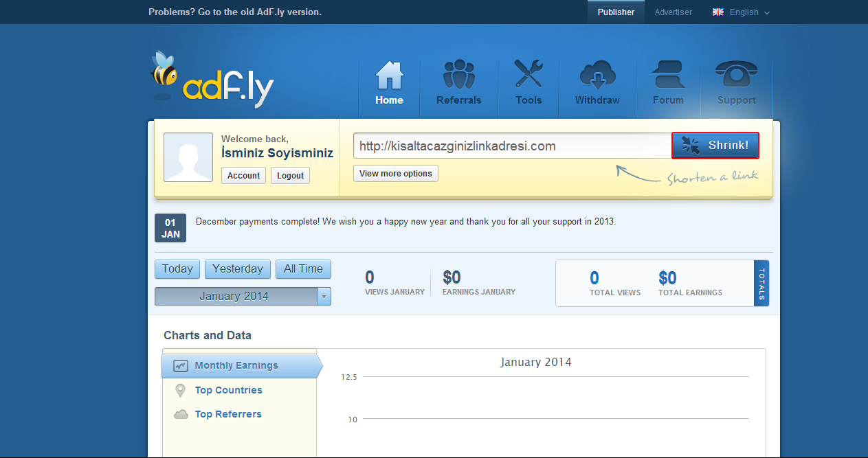The height and width of the screenshot is (458, 868).
Task: Click the 12.5 axis label
Action: pyautogui.click(x=349, y=377)
